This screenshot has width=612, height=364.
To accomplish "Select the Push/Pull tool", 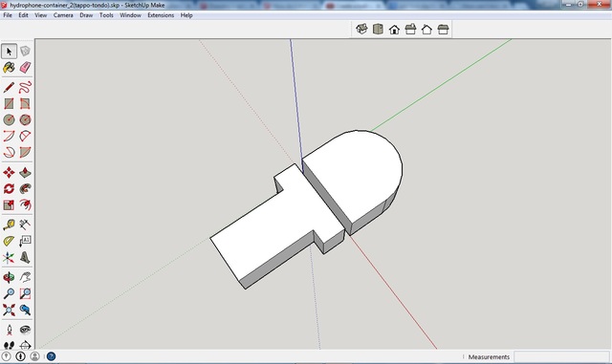I will tap(25, 172).
